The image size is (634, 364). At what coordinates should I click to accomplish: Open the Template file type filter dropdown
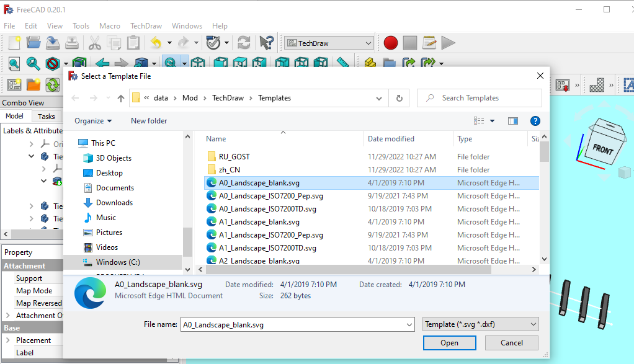[x=480, y=324]
